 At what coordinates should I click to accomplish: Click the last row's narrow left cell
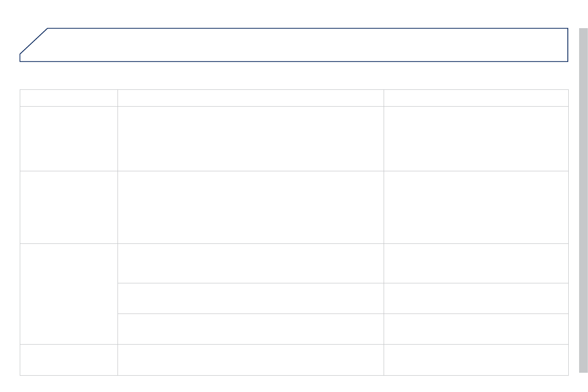(69, 360)
